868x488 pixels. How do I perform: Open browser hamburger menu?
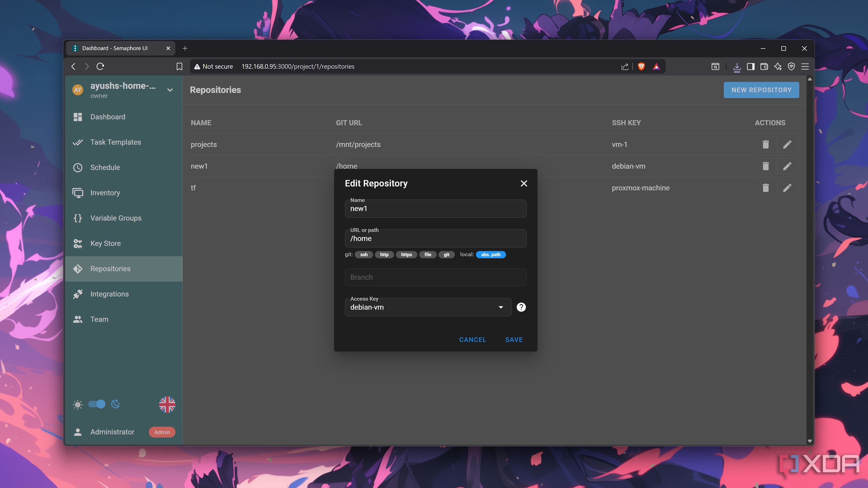pyautogui.click(x=805, y=66)
